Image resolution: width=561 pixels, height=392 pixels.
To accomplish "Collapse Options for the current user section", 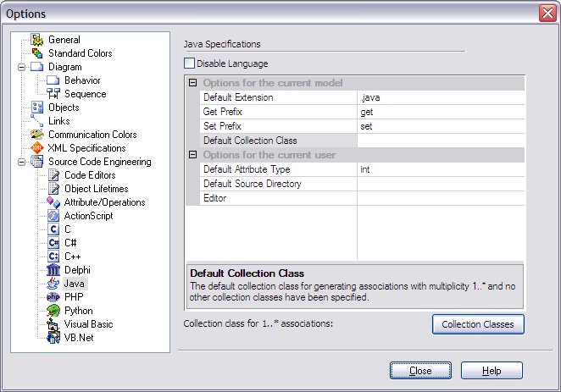I will point(193,155).
